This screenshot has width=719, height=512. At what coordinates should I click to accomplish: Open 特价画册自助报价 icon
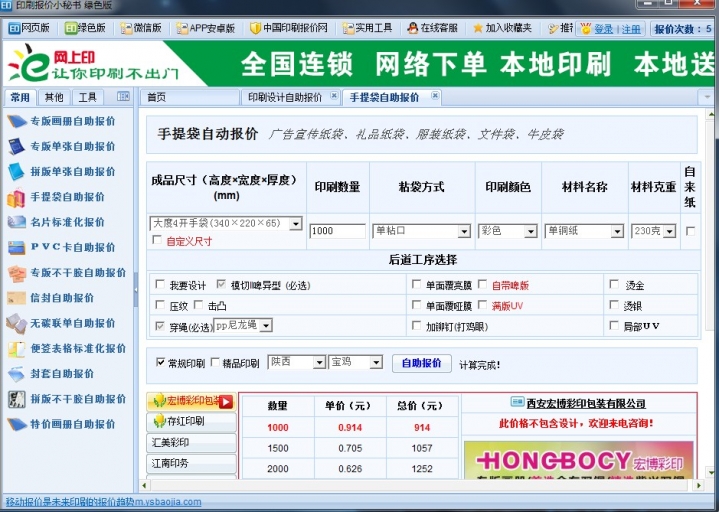pos(17,424)
